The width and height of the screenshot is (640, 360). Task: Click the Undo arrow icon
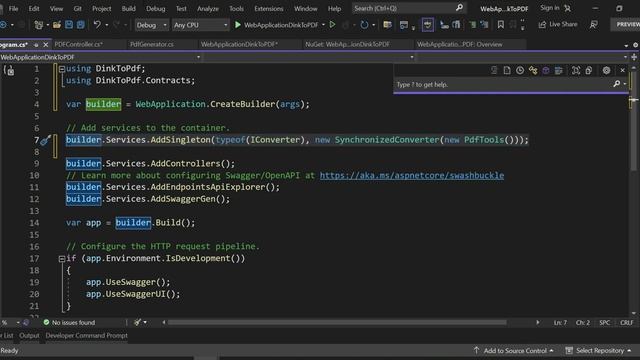click(97, 25)
